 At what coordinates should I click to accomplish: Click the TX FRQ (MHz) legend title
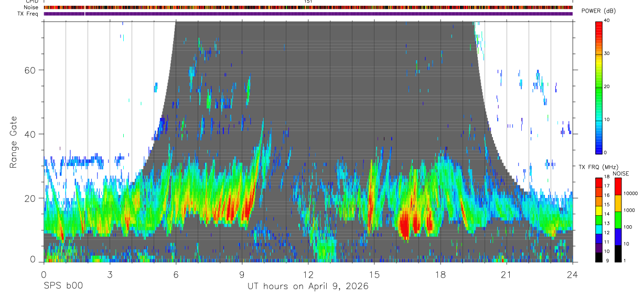tap(595, 167)
